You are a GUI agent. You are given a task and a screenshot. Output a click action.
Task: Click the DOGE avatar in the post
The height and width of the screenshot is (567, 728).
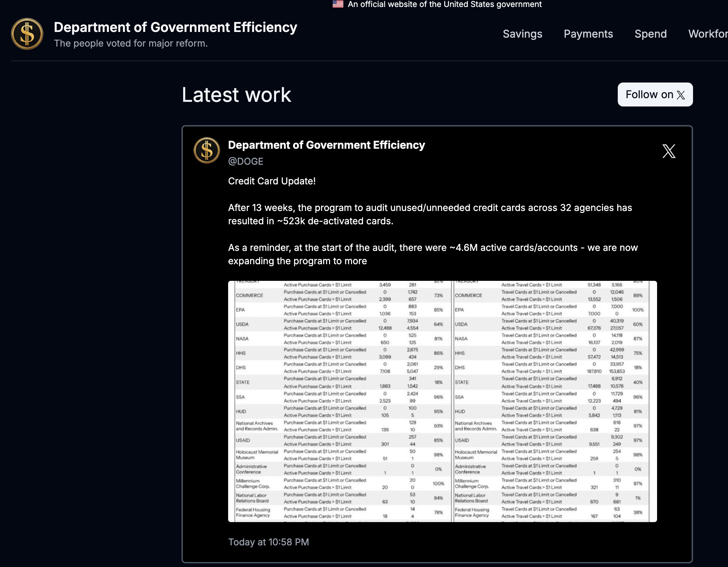(x=207, y=151)
